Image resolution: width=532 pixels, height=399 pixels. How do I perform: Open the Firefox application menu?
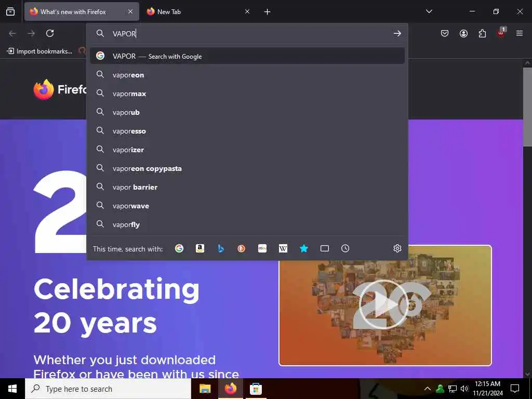pyautogui.click(x=520, y=33)
